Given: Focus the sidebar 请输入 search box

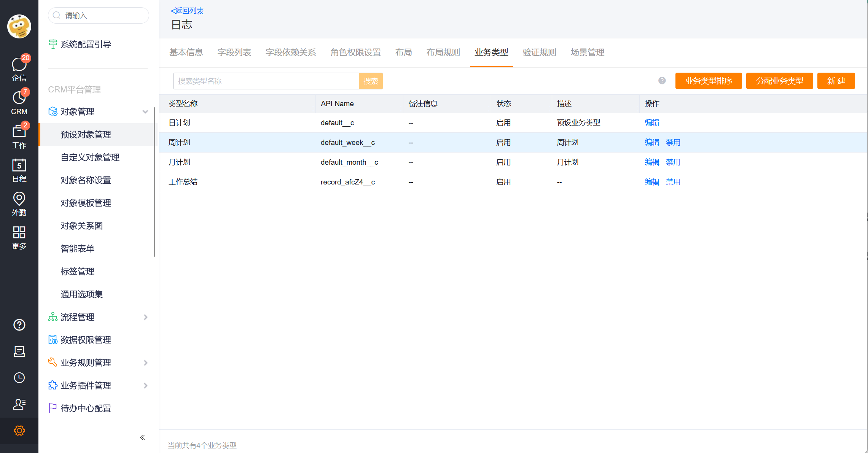Looking at the screenshot, I should point(99,15).
